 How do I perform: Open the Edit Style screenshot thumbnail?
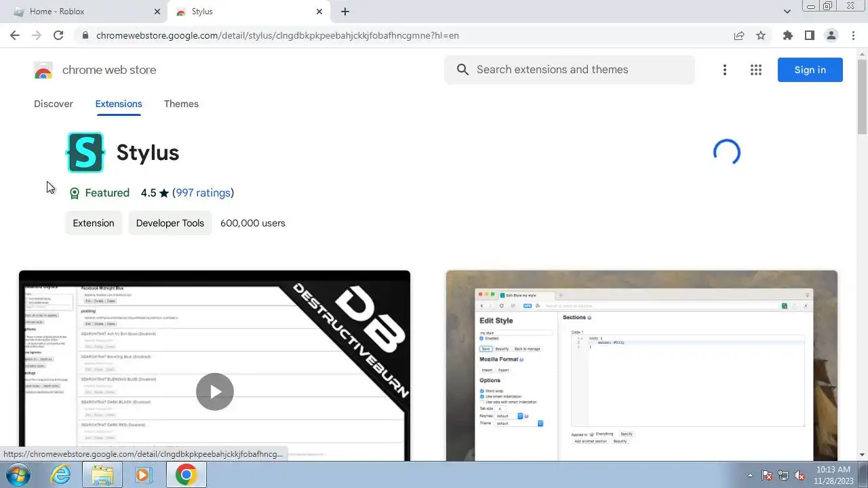coord(642,366)
